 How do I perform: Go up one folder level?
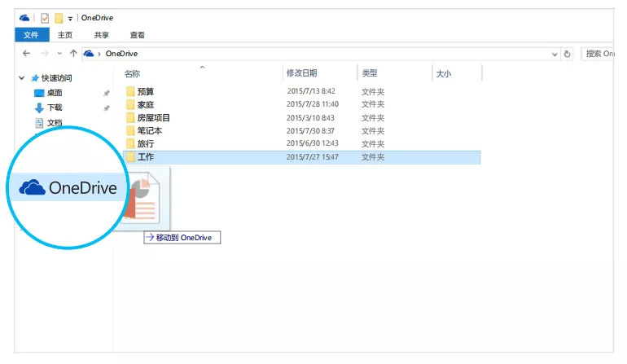pyautogui.click(x=73, y=53)
